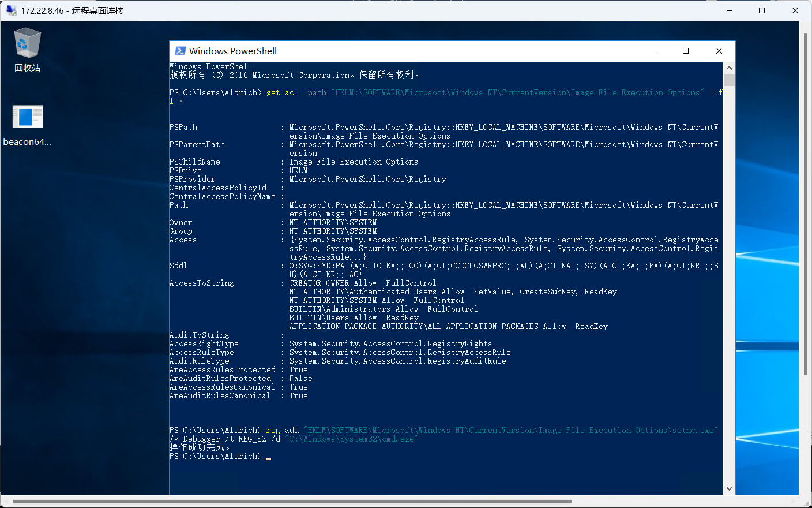Minimize the Windows PowerShell window
The width and height of the screenshot is (812, 508).
coord(653,51)
